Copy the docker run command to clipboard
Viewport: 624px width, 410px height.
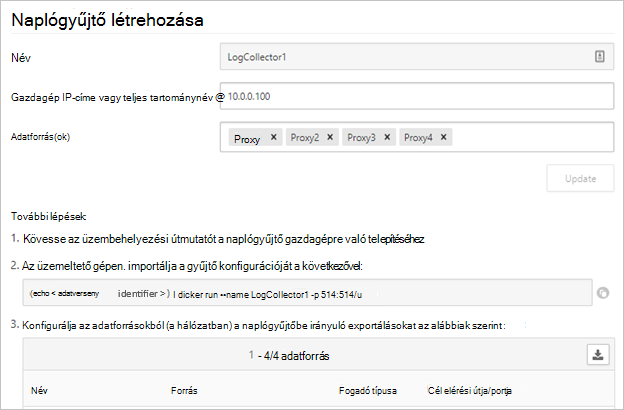pyautogui.click(x=603, y=293)
